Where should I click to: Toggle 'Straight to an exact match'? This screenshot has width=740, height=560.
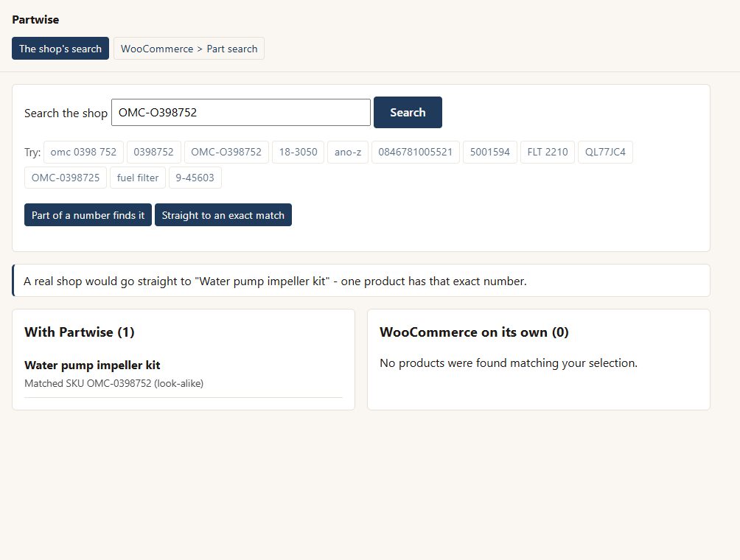(223, 215)
